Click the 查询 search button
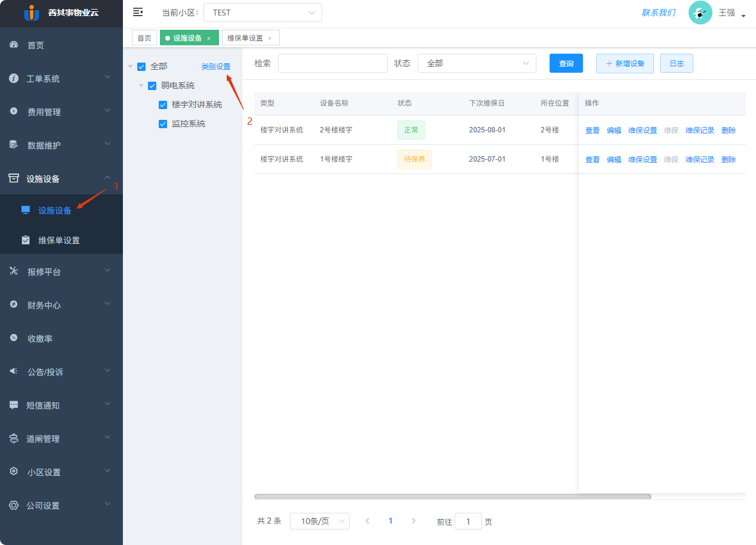This screenshot has width=756, height=545. coord(565,63)
